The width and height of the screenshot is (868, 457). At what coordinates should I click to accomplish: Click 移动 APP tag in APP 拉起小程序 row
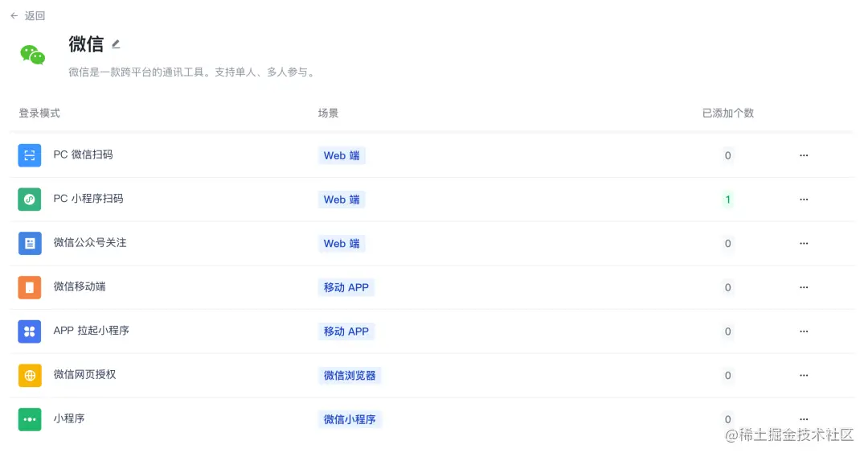point(346,331)
